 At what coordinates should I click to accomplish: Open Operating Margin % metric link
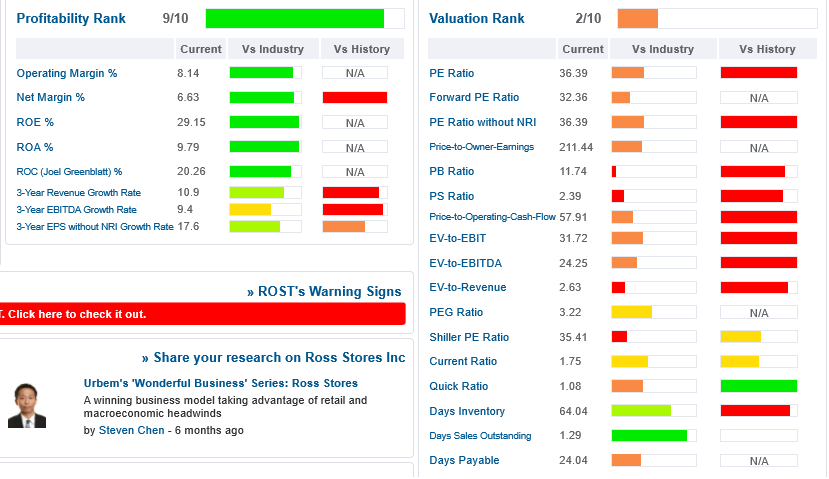(67, 73)
